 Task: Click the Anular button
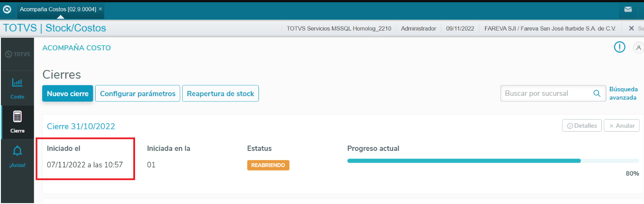point(622,126)
